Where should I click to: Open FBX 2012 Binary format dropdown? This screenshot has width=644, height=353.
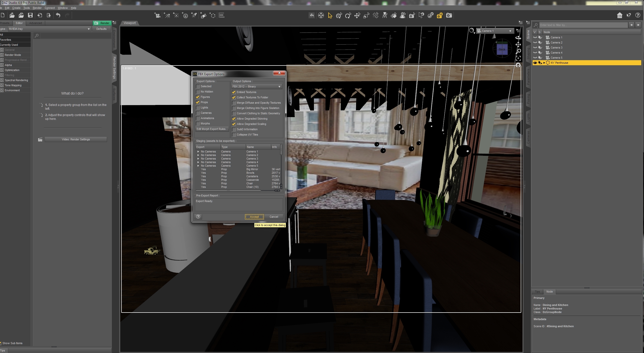pos(256,87)
